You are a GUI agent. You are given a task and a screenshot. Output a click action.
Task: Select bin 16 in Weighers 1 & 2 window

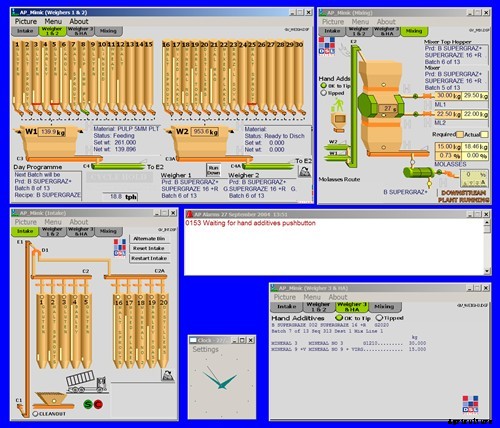(166, 77)
